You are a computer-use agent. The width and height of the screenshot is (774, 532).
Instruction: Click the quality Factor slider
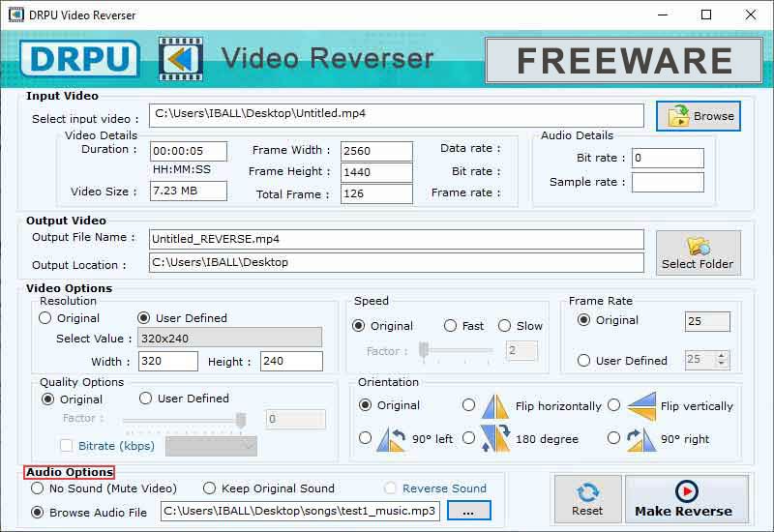185,420
